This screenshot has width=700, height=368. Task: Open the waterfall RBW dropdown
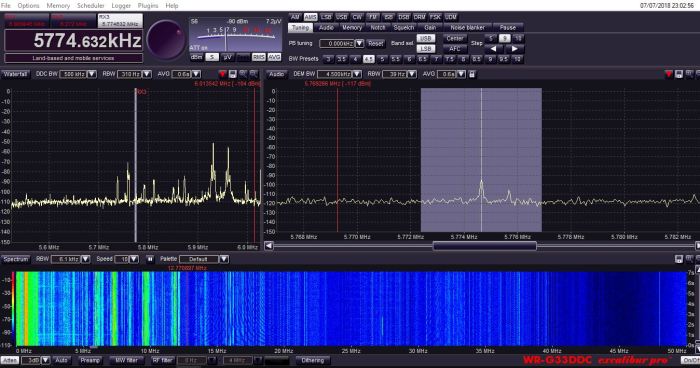85,259
